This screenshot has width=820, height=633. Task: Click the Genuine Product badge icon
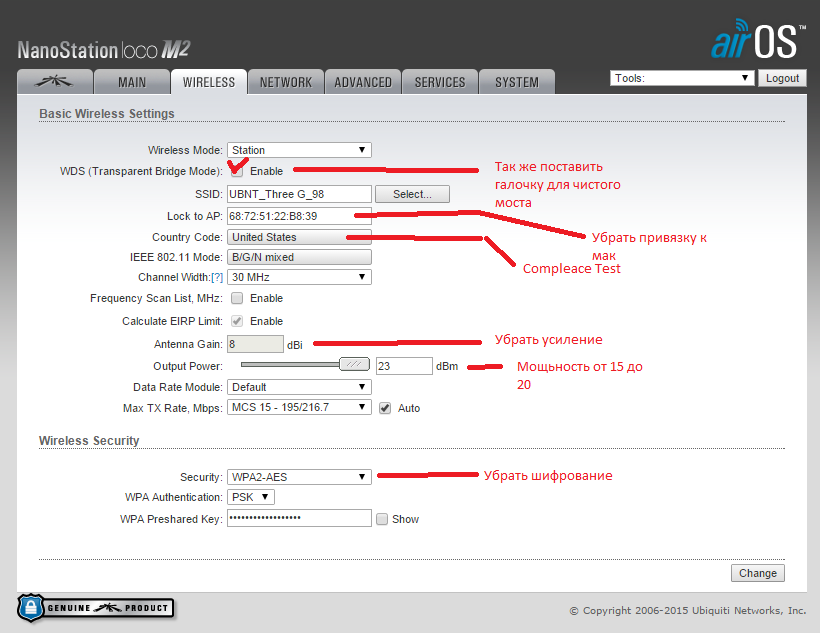[96, 608]
